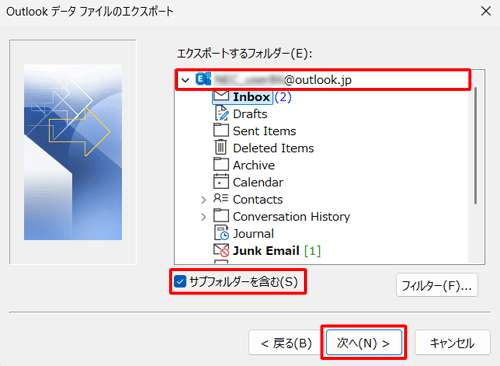The image size is (500, 366).
Task: Select the Contacts folder label
Action: [x=258, y=199]
